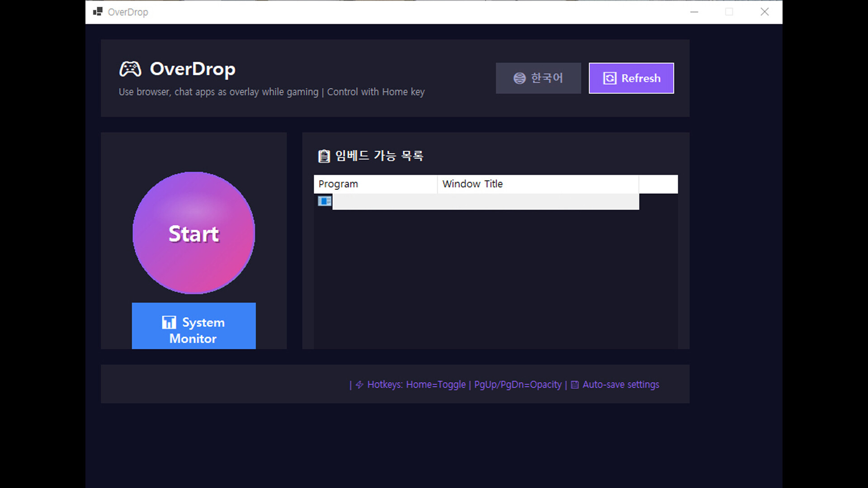This screenshot has height=488, width=868.
Task: Close the OverDrop window
Action: [764, 12]
